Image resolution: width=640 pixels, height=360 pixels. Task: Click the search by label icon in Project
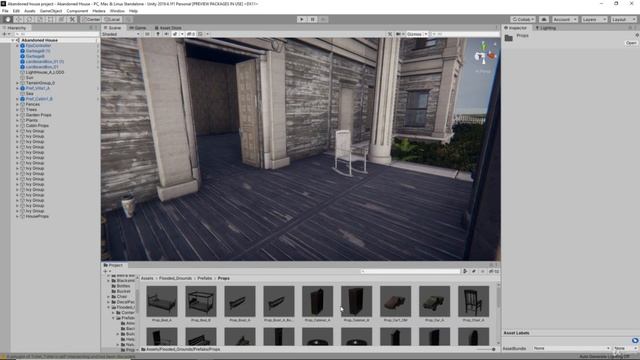(x=474, y=271)
